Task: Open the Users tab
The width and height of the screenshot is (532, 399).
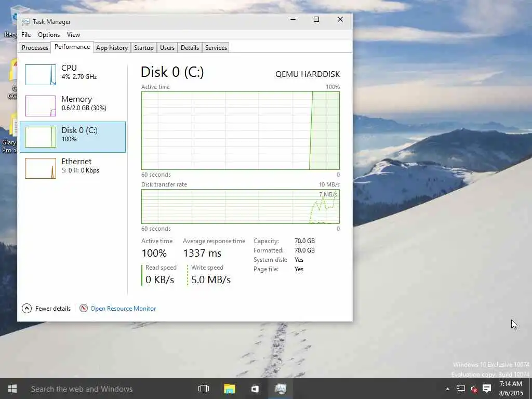Action: click(x=167, y=48)
